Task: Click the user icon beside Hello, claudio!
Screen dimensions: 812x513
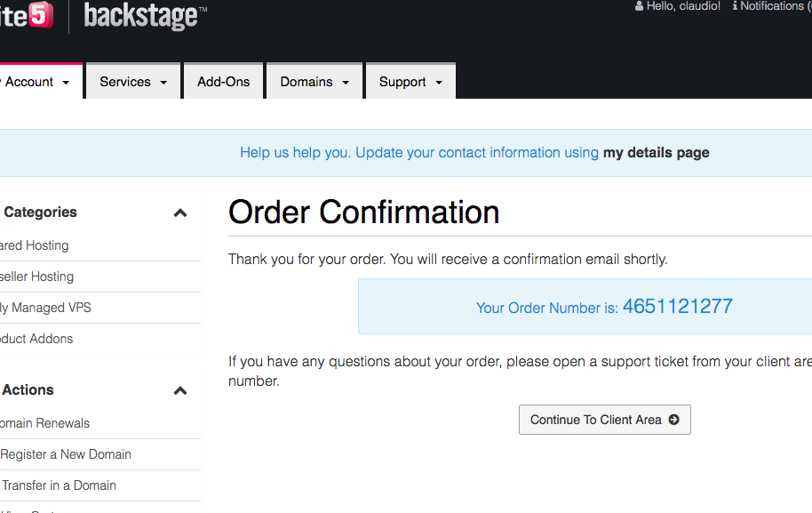Action: [x=639, y=6]
